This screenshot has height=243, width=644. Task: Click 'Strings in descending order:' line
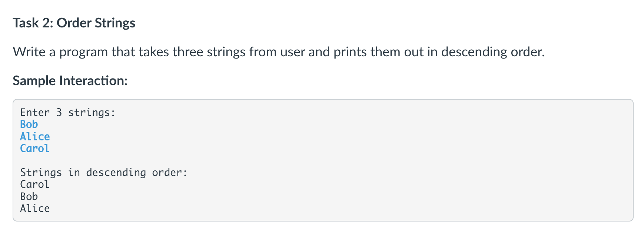(x=104, y=172)
